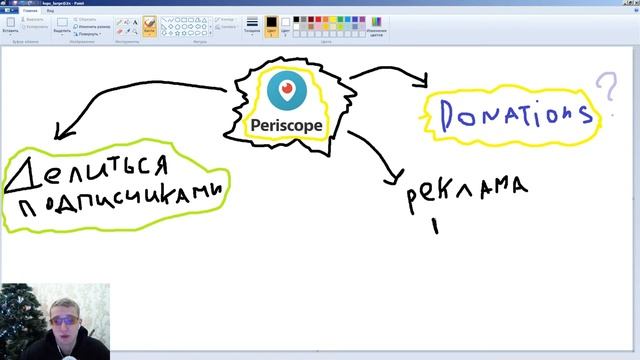Click the Brushes (Кисти) tool button
Viewport: 640px width, 360px height.
tap(149, 26)
